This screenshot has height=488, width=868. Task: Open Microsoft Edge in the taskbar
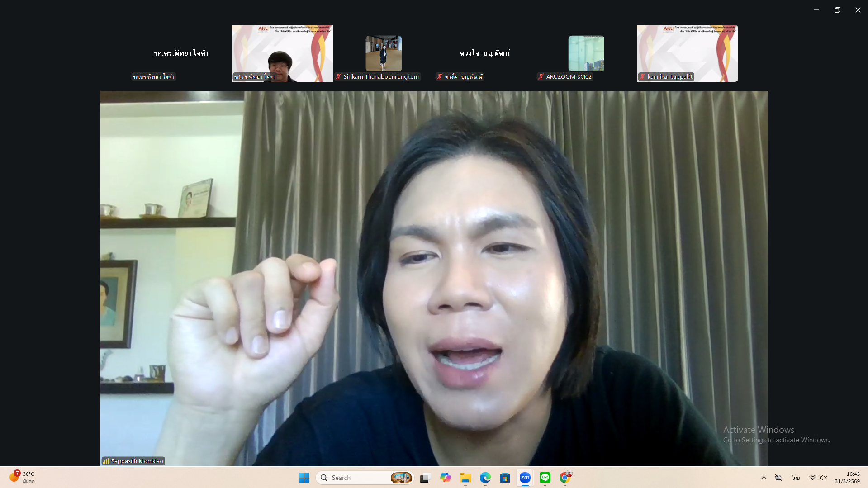coord(485,478)
